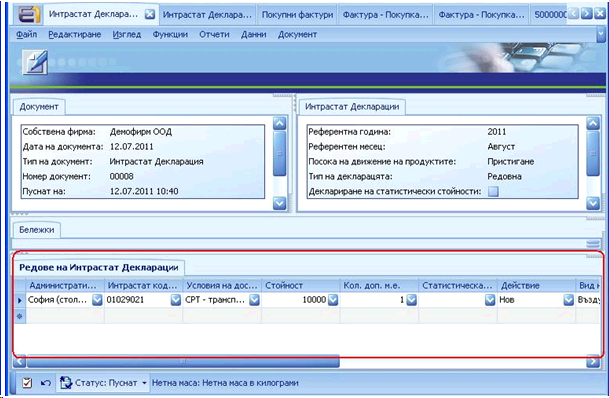Open the Редактиране menu
The height and width of the screenshot is (398, 609).
[x=75, y=35]
